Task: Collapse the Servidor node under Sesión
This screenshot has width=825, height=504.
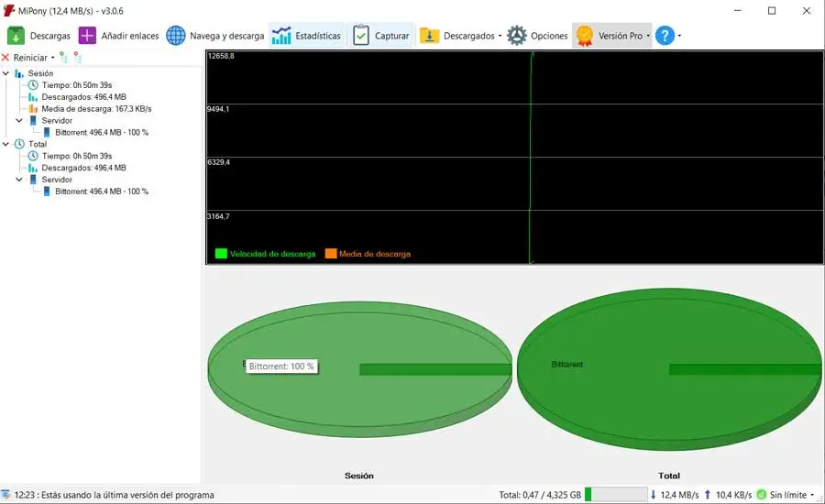Action: click(x=19, y=120)
